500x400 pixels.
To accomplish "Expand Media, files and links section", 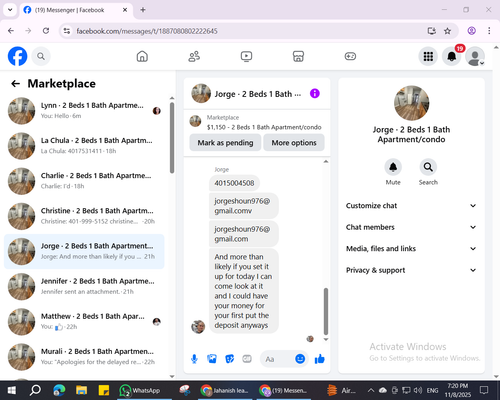I will pos(411,249).
